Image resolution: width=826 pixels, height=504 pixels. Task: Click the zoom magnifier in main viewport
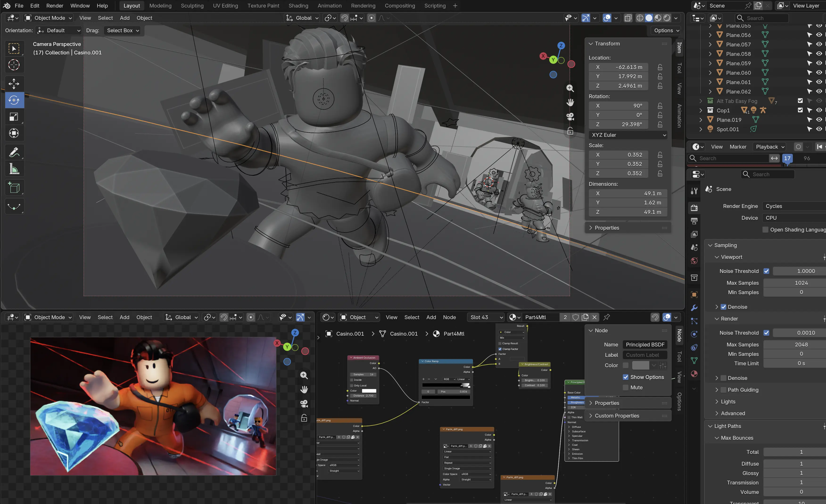570,88
